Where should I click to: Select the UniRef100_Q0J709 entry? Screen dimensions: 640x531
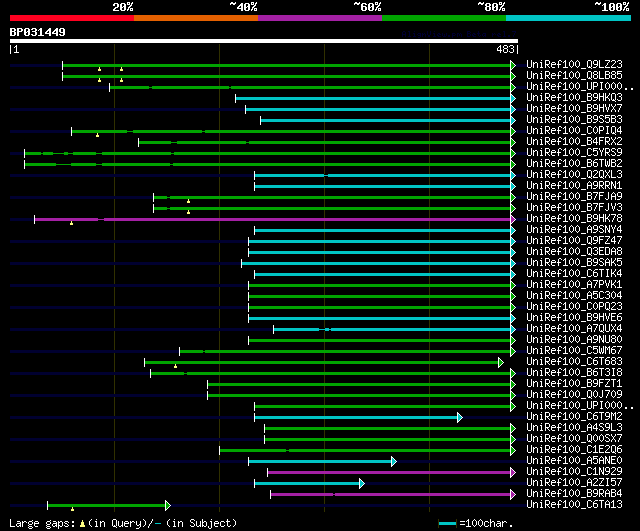(x=574, y=395)
